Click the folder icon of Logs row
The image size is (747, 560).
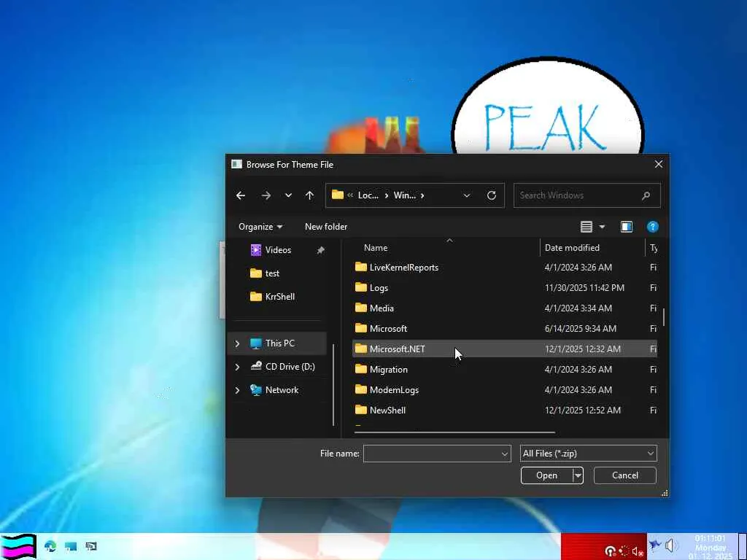pos(361,287)
